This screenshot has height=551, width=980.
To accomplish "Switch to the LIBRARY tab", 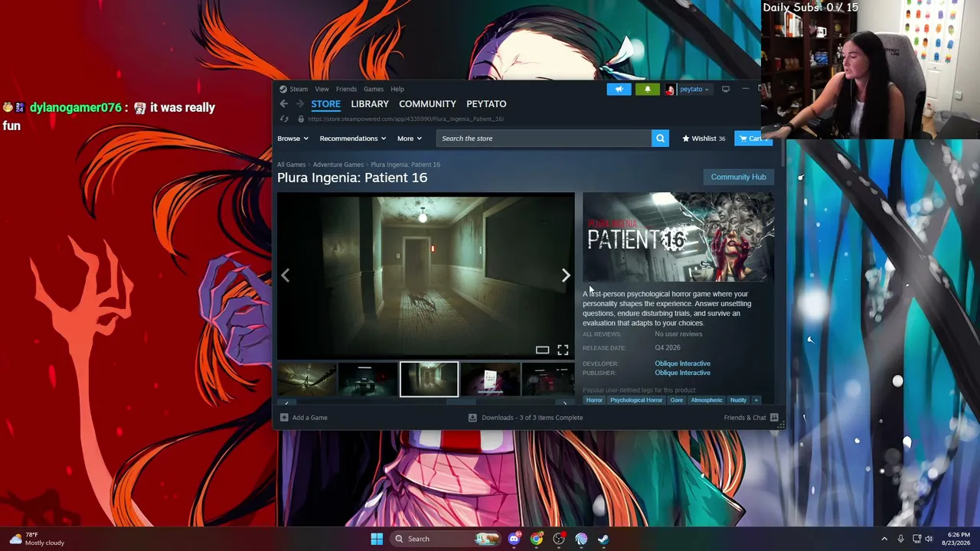I will coord(370,104).
